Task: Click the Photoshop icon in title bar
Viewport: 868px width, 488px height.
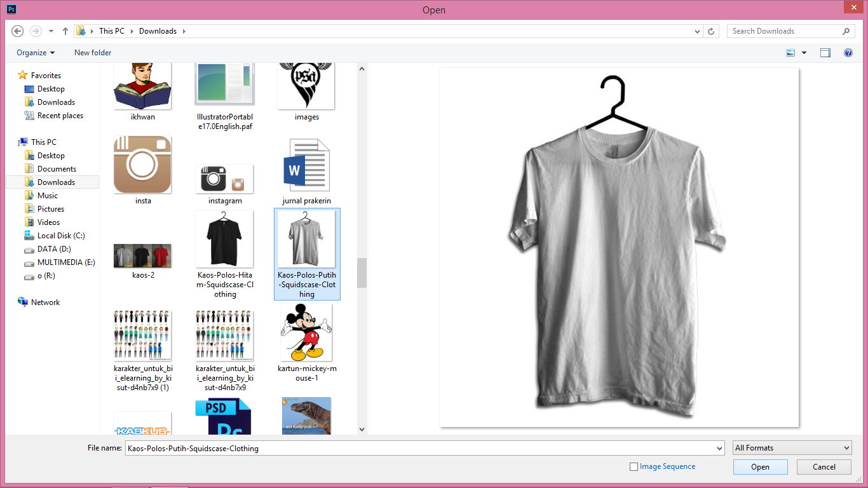Action: [x=11, y=10]
